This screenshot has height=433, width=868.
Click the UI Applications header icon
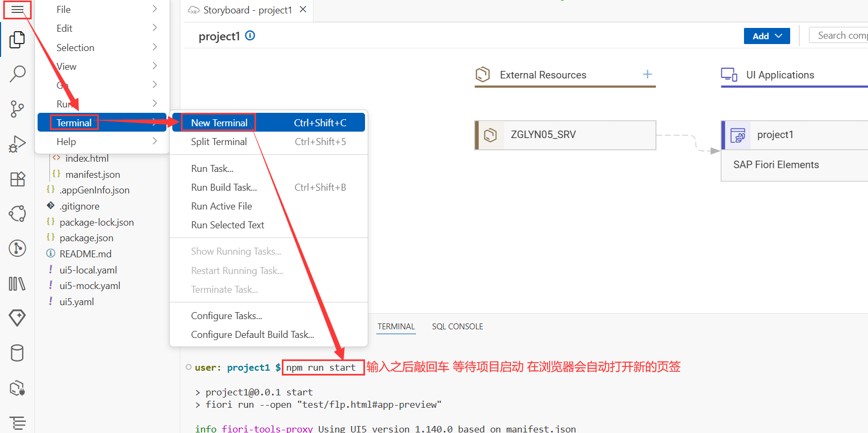click(x=729, y=75)
